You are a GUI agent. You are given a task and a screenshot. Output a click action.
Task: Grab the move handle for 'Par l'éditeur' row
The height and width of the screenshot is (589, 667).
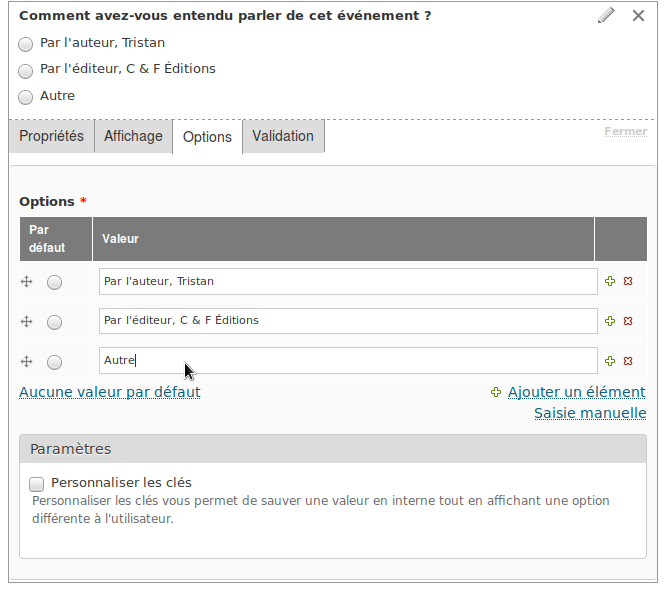(x=26, y=322)
